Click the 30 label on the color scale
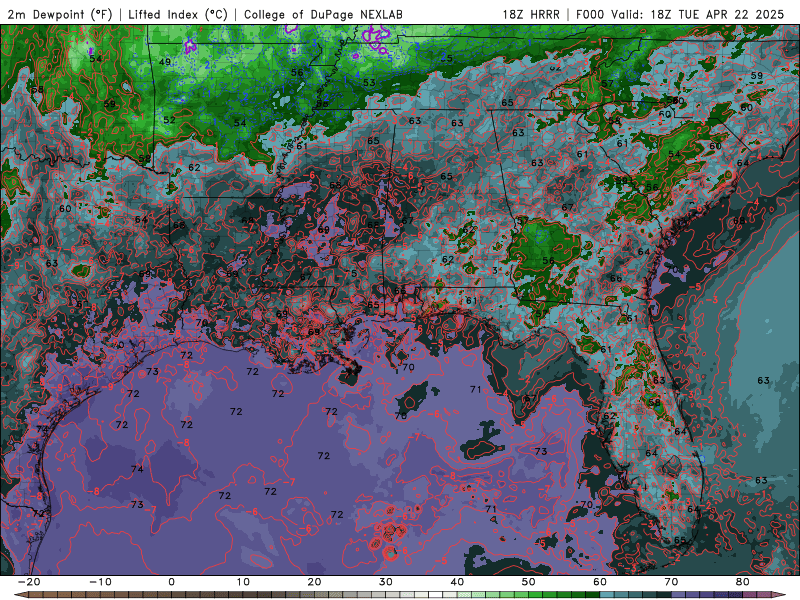Viewport: 800px width, 600px height. pyautogui.click(x=386, y=582)
